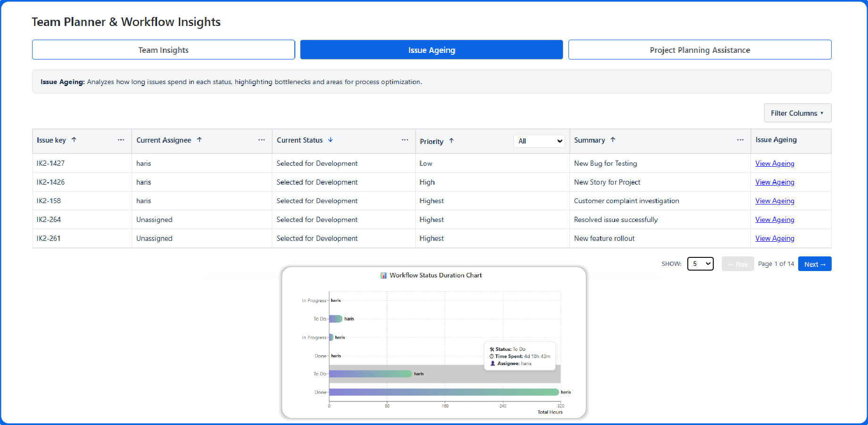Open View Ageing link for IK2-1427
868x425 pixels.
click(775, 163)
